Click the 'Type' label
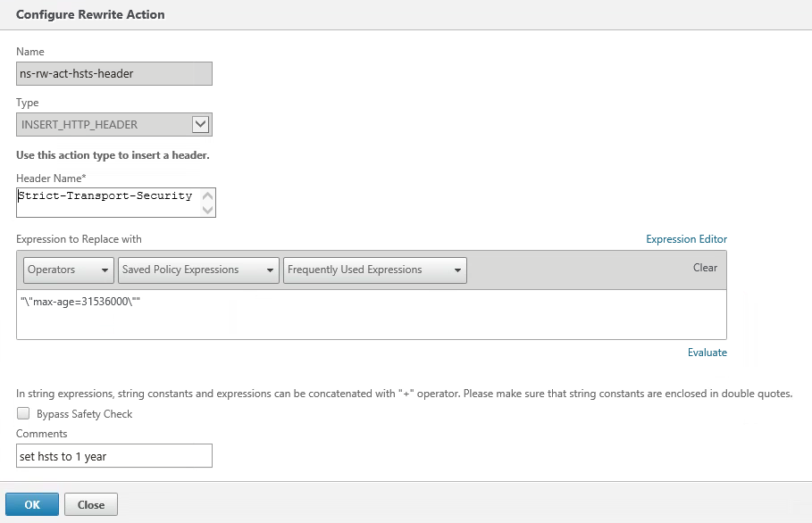Screen dimensions: 812x523 28,103
